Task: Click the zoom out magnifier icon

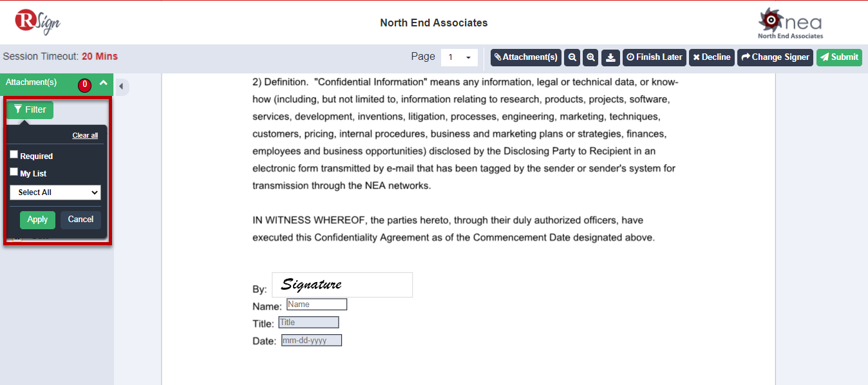Action: pyautogui.click(x=572, y=57)
